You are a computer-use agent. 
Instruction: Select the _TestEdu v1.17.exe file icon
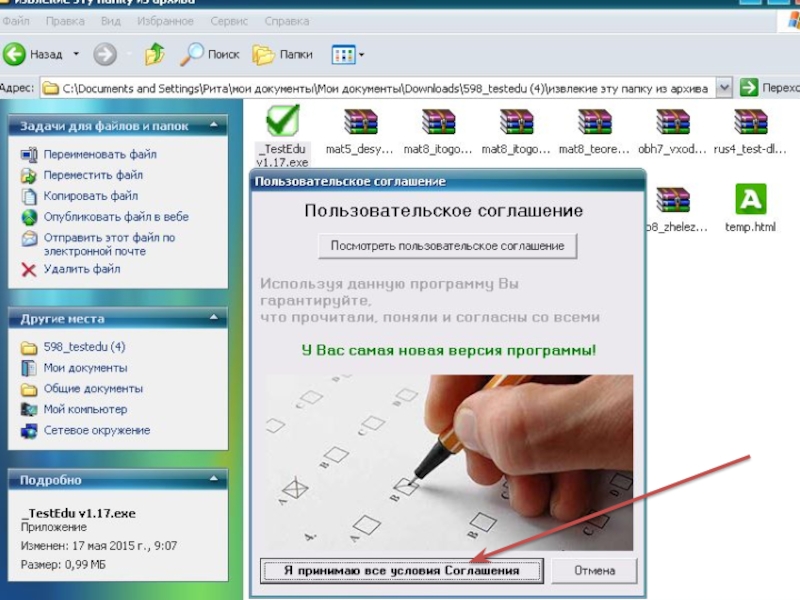pyautogui.click(x=283, y=120)
